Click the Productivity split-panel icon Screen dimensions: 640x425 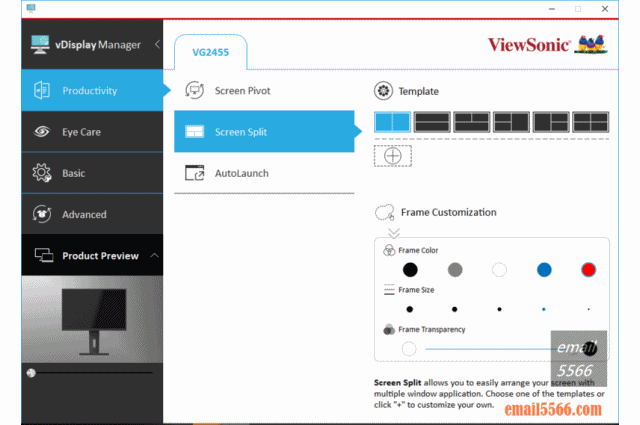click(42, 90)
